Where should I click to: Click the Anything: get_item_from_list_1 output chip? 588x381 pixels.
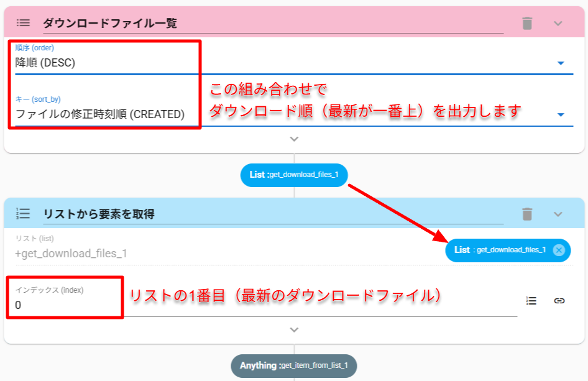(x=294, y=365)
